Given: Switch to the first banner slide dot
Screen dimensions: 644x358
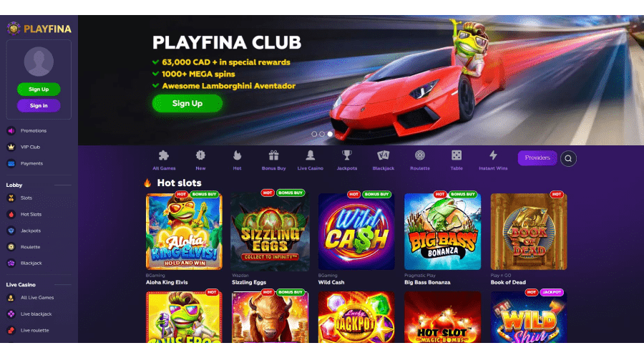Looking at the screenshot, I should 314,134.
